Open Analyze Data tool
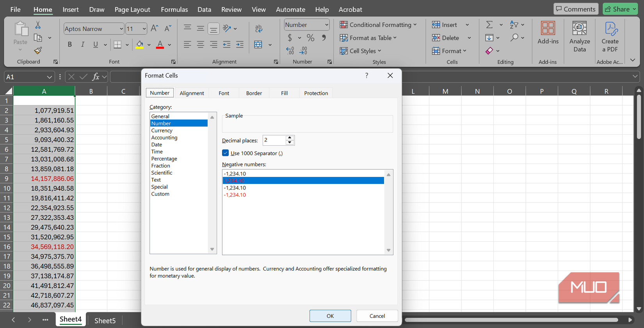 tap(579, 37)
